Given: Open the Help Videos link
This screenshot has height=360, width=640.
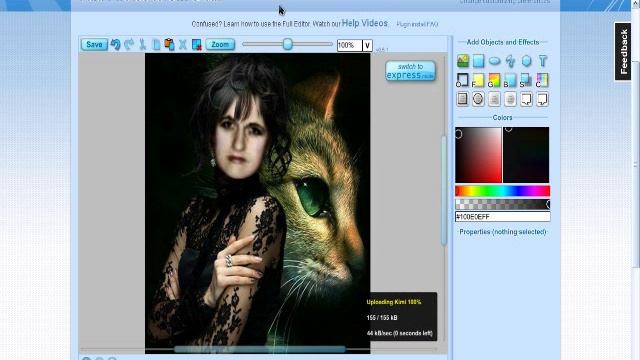Looking at the screenshot, I should pos(364,23).
